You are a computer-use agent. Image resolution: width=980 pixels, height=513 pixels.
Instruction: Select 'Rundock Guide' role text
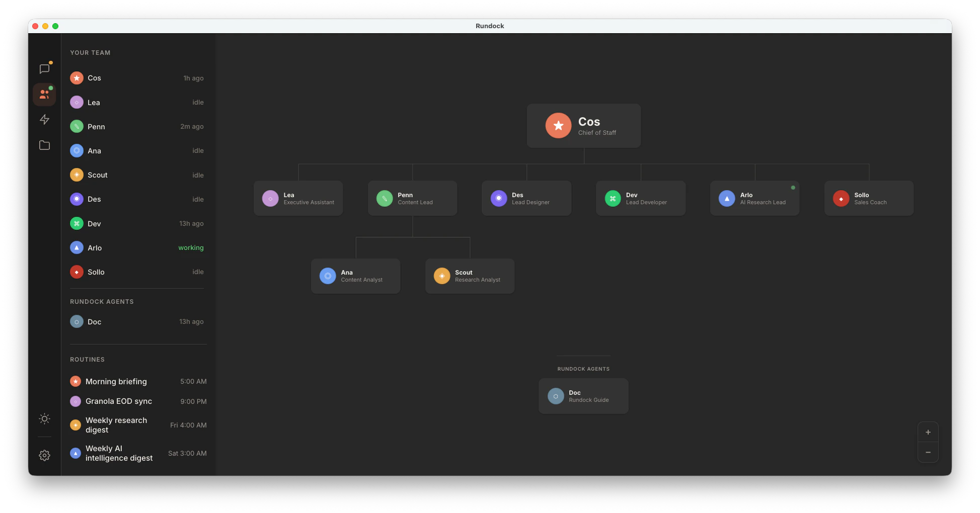coord(588,400)
